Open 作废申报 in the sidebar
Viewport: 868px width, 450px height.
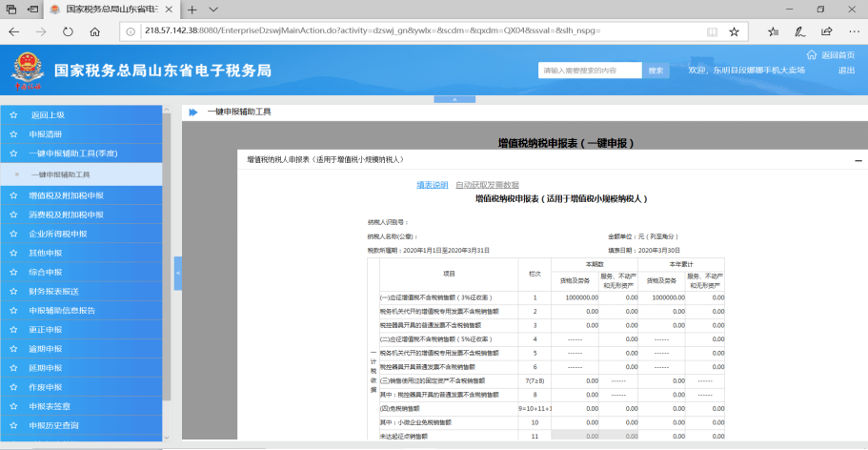[x=81, y=387]
